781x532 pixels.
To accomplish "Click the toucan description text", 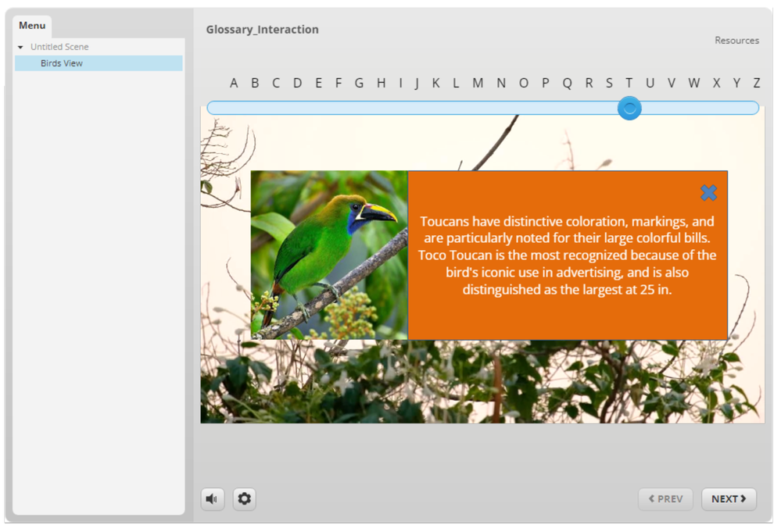I will pyautogui.click(x=568, y=255).
